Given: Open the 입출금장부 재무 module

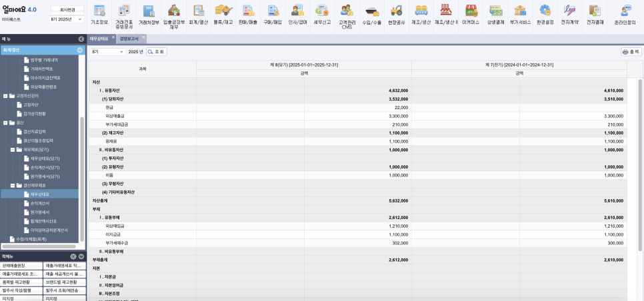Looking at the screenshot, I should coord(174,11).
